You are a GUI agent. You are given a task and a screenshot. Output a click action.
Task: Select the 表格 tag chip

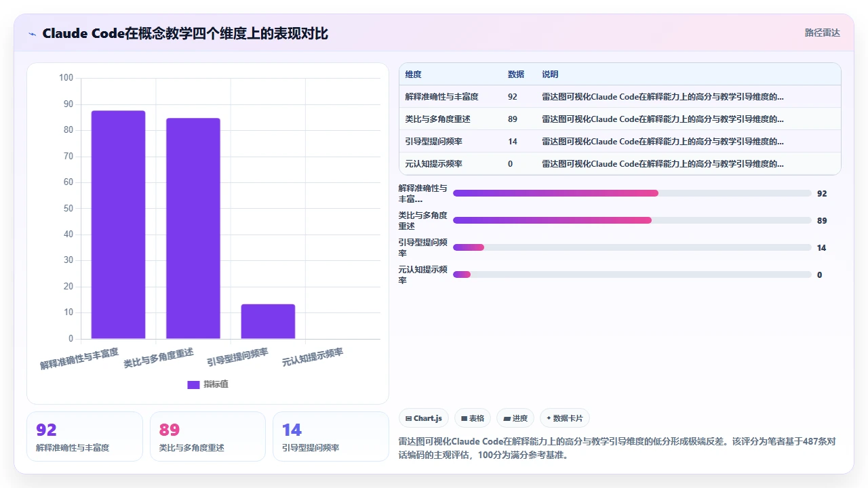pos(473,418)
